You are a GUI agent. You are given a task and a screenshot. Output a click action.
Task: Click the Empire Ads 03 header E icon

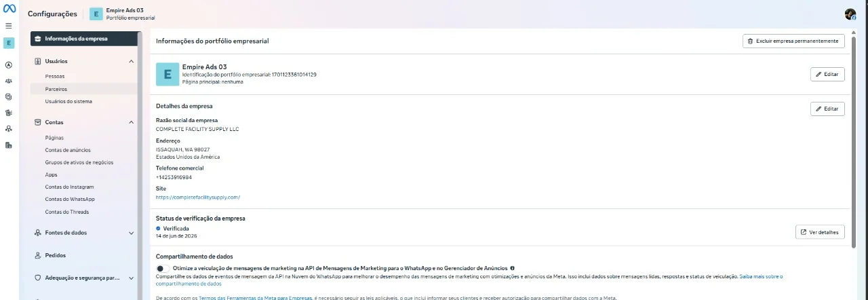96,14
